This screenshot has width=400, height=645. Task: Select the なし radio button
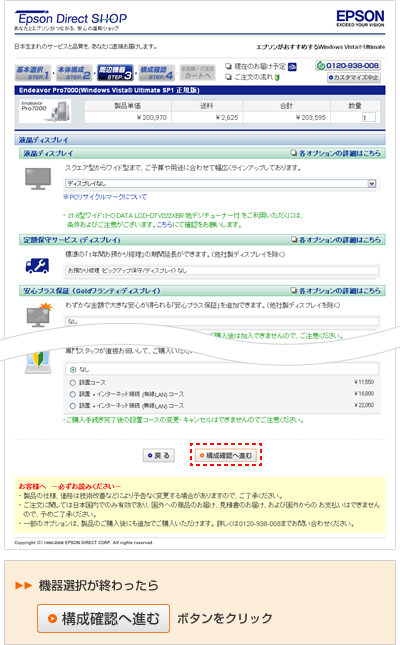73,369
